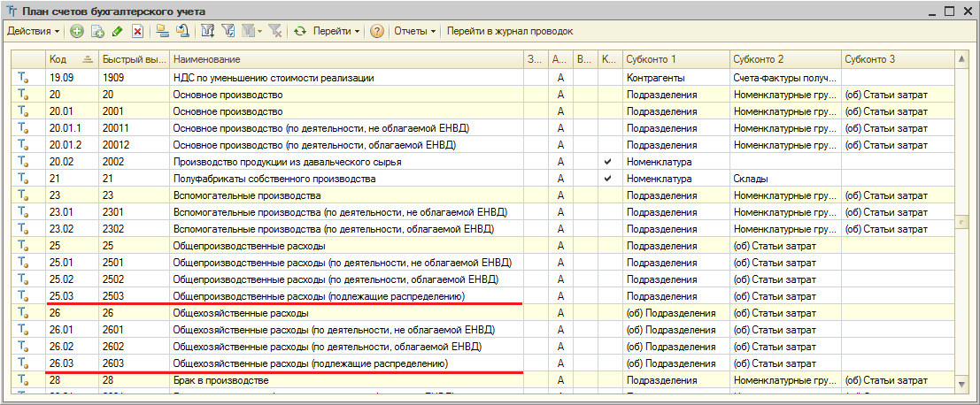Toggle checkmark in row 21 quantity column
The image size is (980, 405).
click(x=606, y=179)
